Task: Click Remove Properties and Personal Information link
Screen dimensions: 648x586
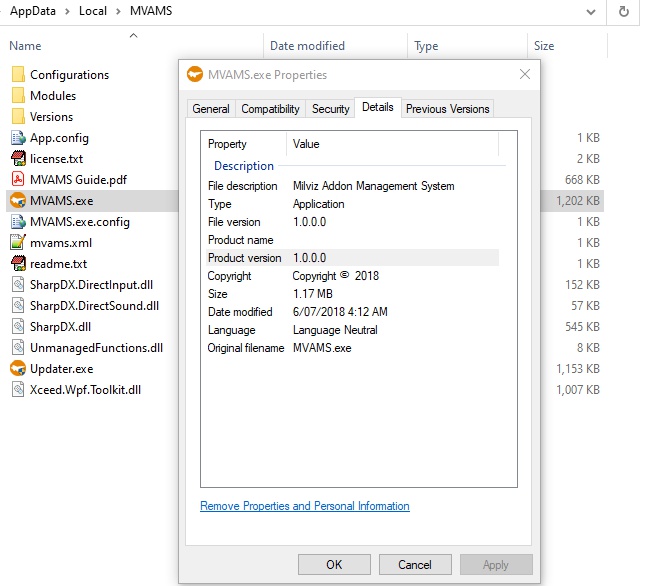Action: coord(305,506)
